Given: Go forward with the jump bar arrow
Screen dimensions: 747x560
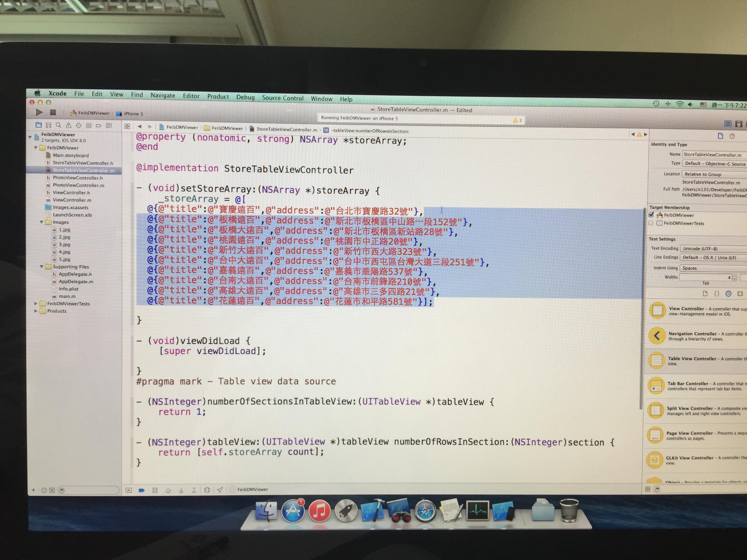Looking at the screenshot, I should click(x=150, y=127).
